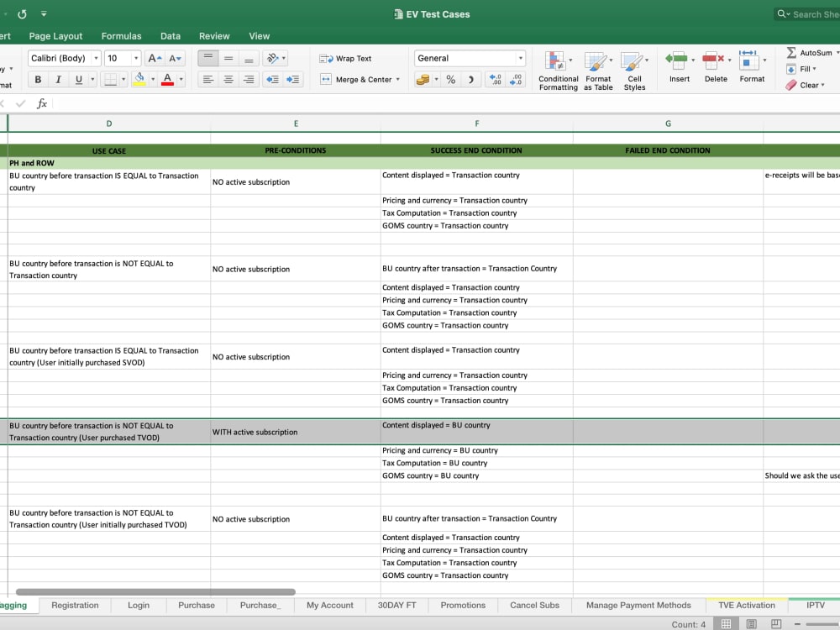The image size is (840, 630).
Task: Decrease font size with small A icon
Action: coord(175,58)
